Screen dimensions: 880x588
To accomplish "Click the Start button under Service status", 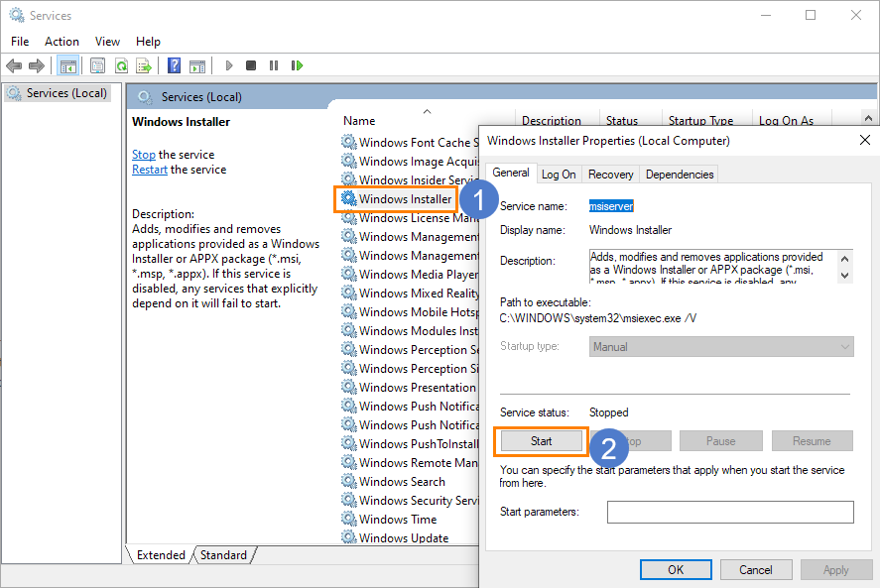I will pyautogui.click(x=542, y=441).
